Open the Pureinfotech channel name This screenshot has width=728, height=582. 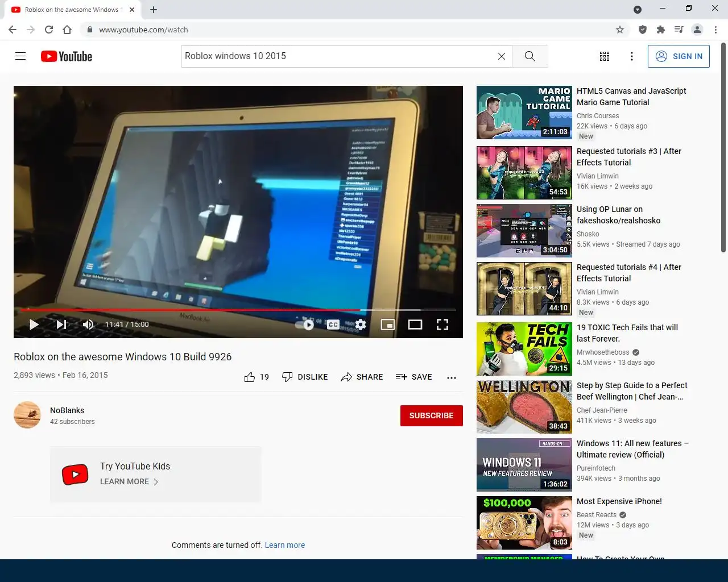click(596, 468)
